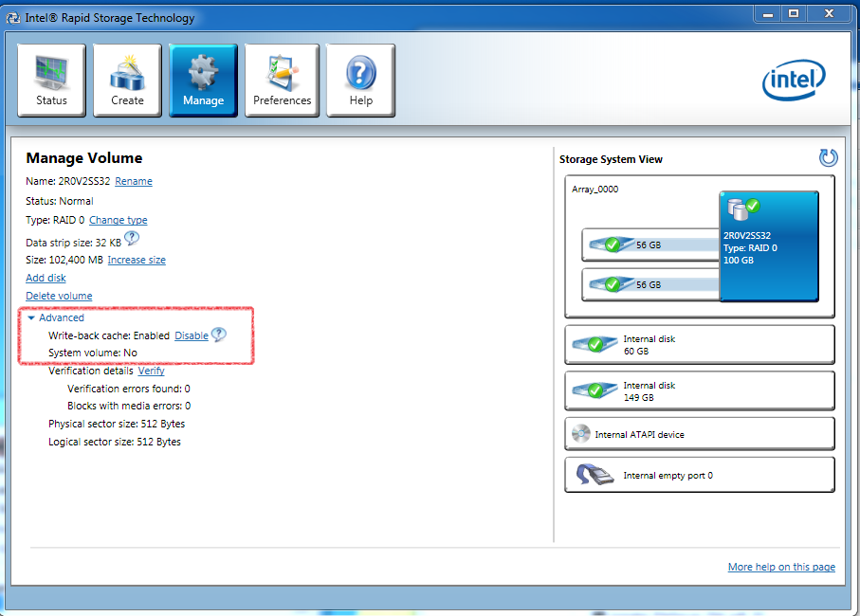Click Array_0000 label
Image resolution: width=860 pixels, height=616 pixels.
(595, 190)
